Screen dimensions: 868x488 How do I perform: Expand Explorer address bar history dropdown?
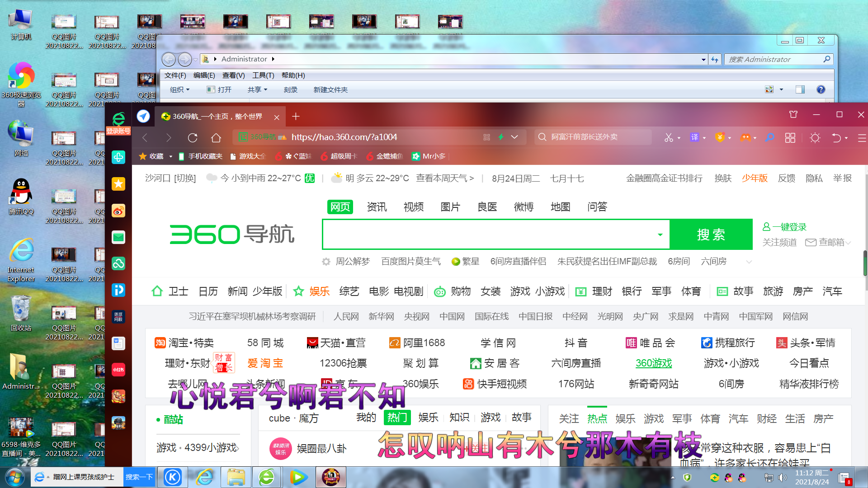(x=703, y=60)
